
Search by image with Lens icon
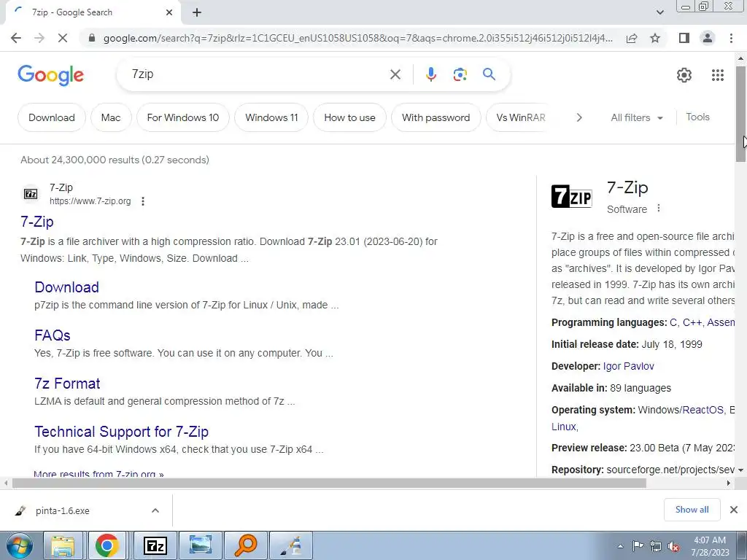pos(460,74)
